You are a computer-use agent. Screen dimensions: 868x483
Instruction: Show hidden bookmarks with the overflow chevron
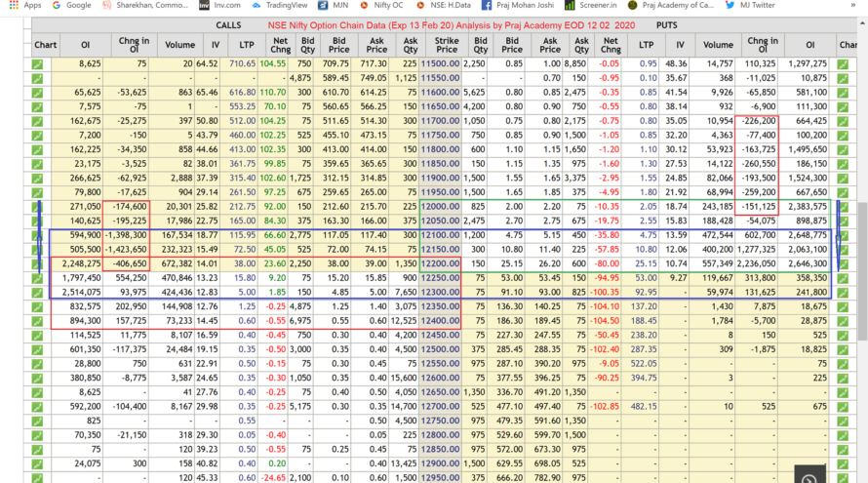tap(852, 5)
